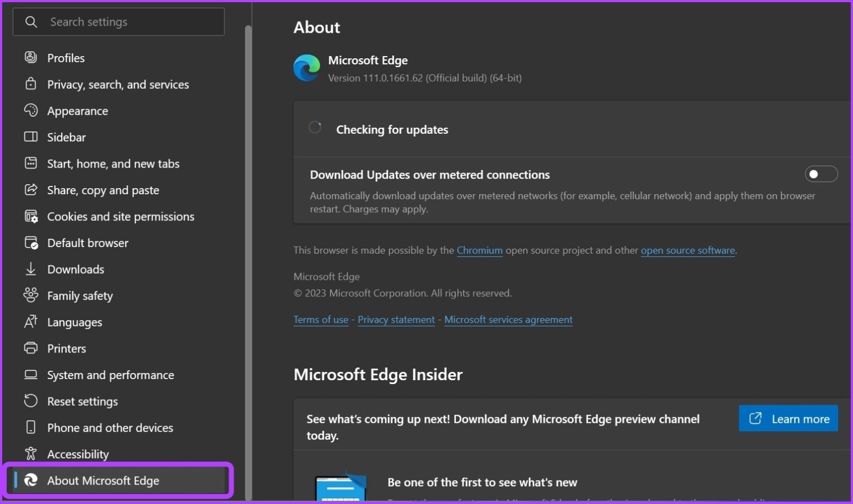Click the Accessibility figure icon
The height and width of the screenshot is (504, 853).
(31, 453)
